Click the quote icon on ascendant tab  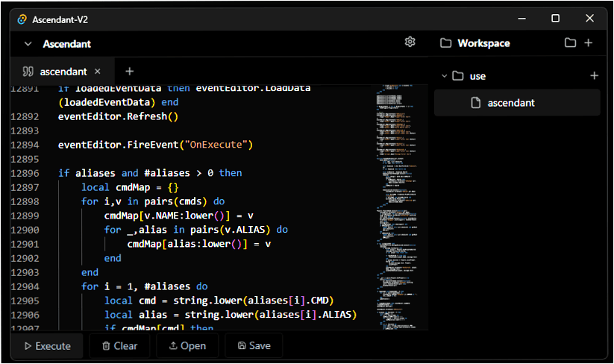(28, 72)
